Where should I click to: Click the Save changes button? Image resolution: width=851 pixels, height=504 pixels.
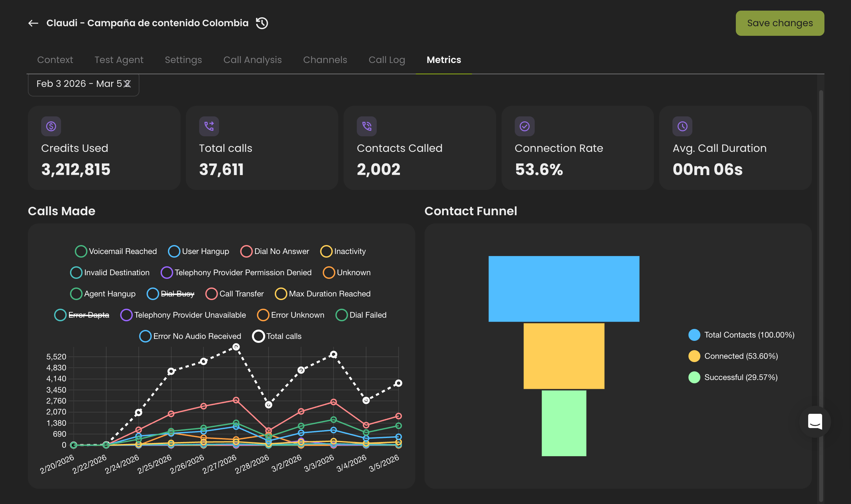tap(780, 23)
